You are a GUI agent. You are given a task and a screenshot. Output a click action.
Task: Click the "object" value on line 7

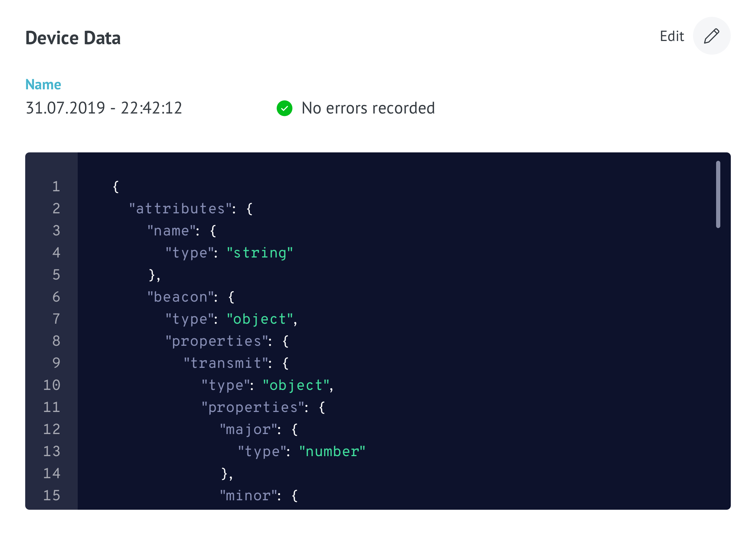coord(260,319)
